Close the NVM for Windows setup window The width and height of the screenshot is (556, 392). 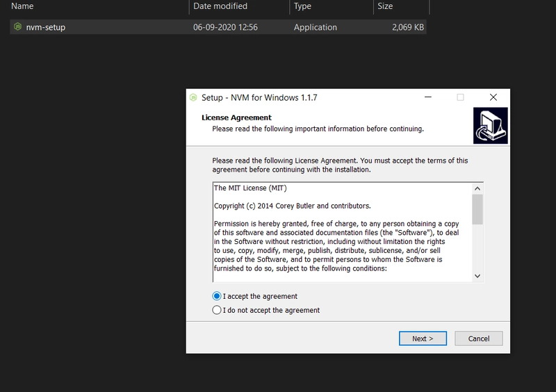493,97
